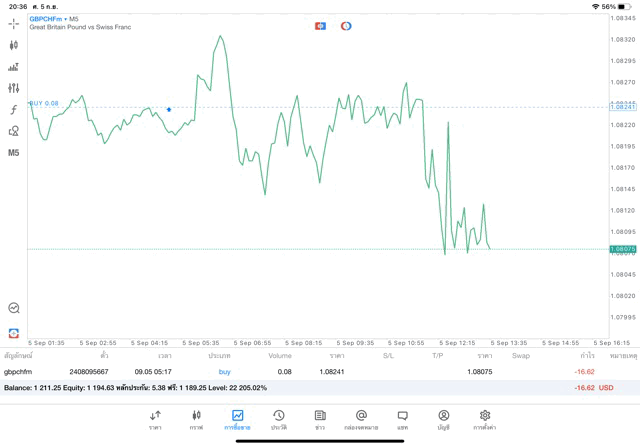Viewport: 640px width, 447px height.
Task: Open the การตั้งค่า (Settings) gear tab
Action: [x=485, y=420]
